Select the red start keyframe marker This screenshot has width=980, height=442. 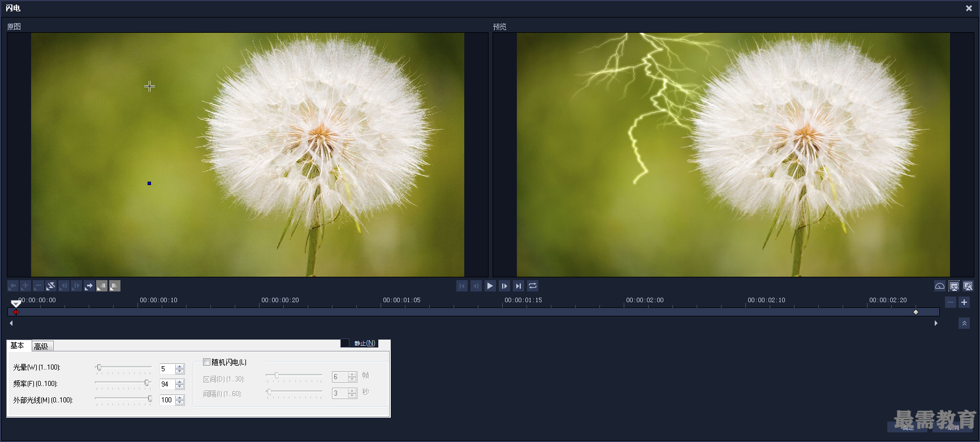16,312
